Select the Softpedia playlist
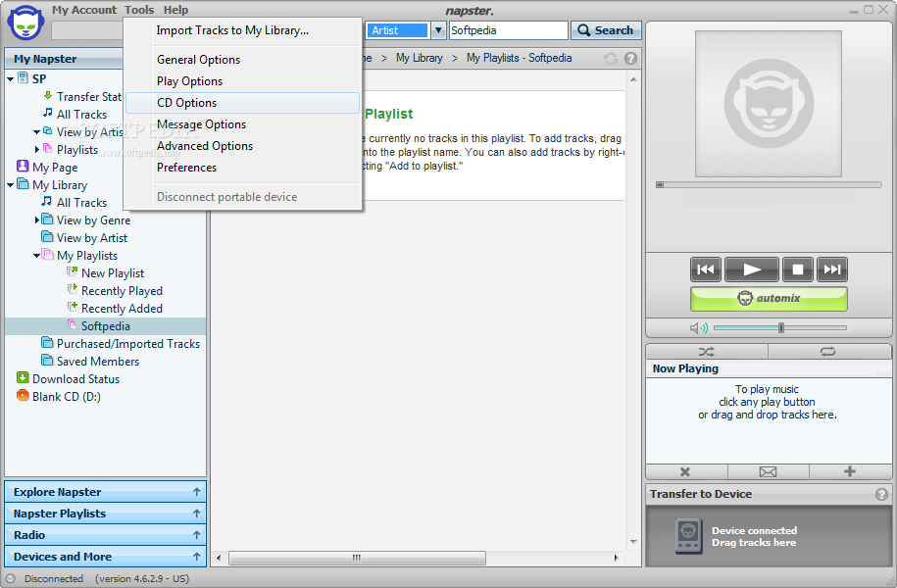The image size is (897, 588). click(105, 326)
